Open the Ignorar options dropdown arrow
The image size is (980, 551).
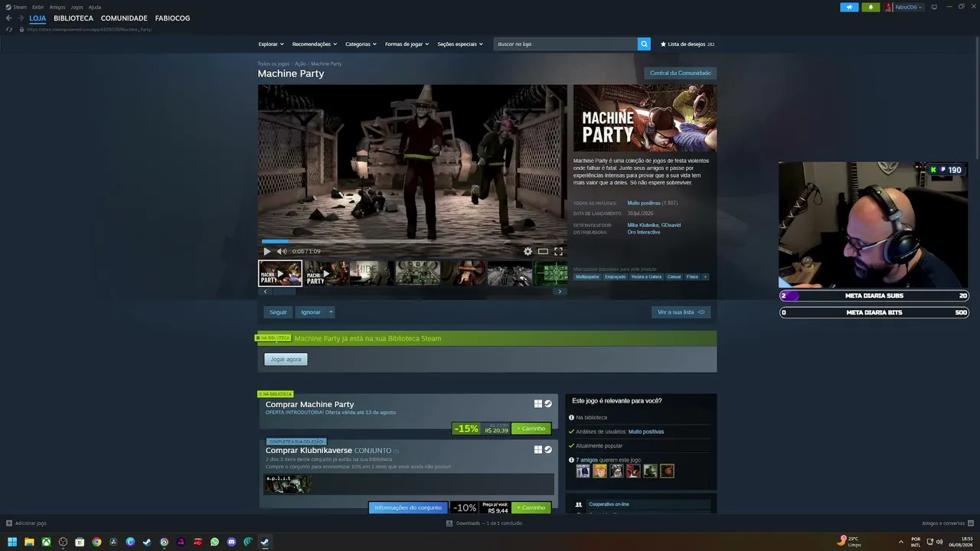(x=331, y=312)
